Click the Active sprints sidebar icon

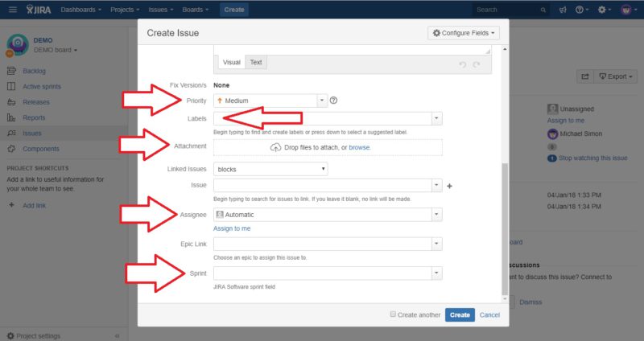[x=11, y=87]
